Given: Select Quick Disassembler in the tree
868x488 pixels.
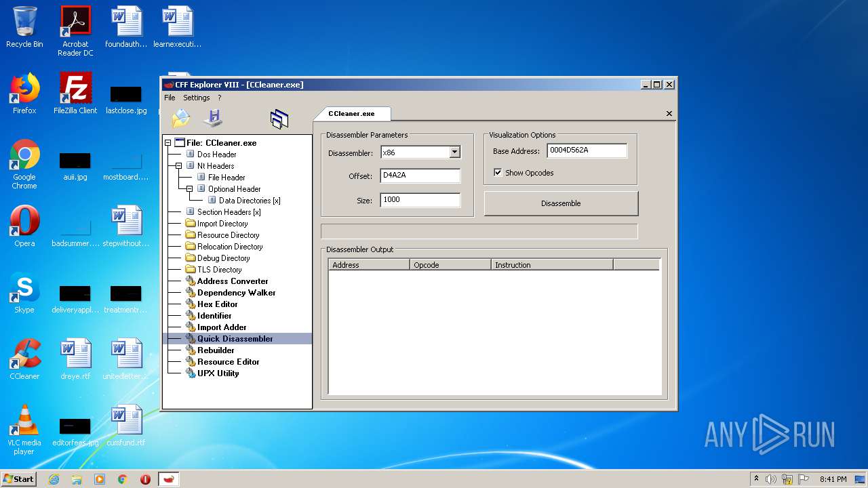Looking at the screenshot, I should click(235, 339).
